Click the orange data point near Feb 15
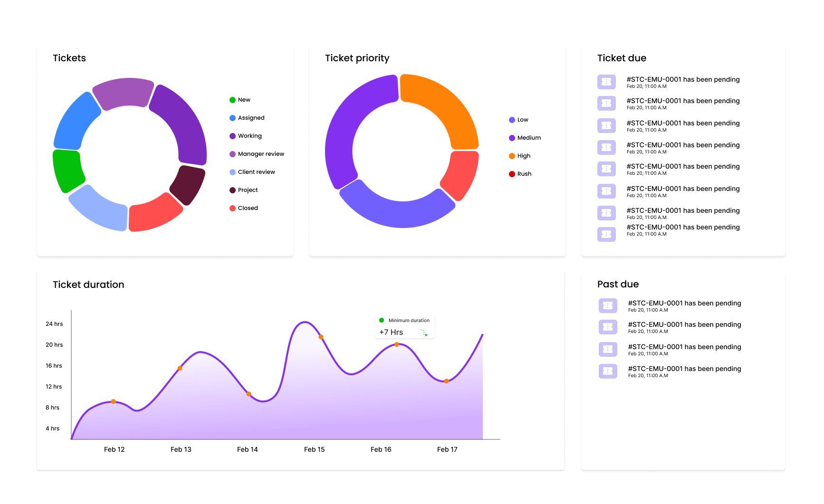This screenshot has height=504, width=824. coord(321,337)
